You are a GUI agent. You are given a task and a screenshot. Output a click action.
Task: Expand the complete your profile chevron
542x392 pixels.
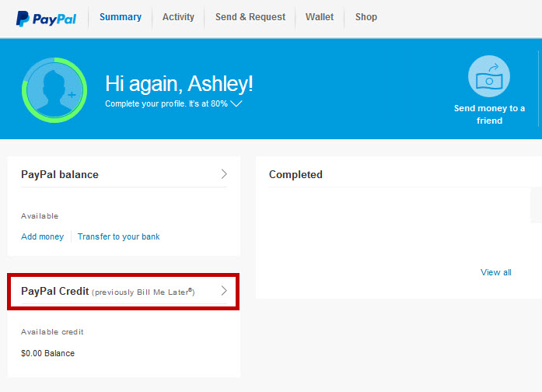[x=236, y=103]
